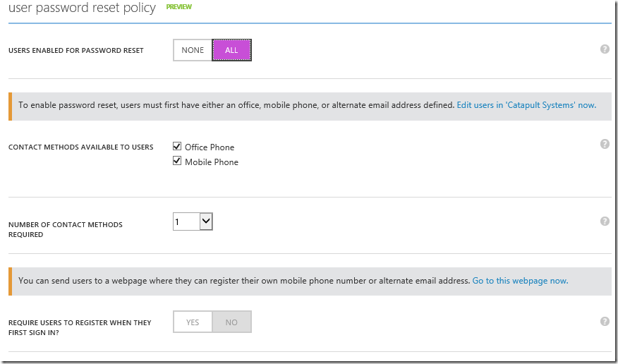Set users enabled for reset to NONE
618x364 pixels.
193,50
